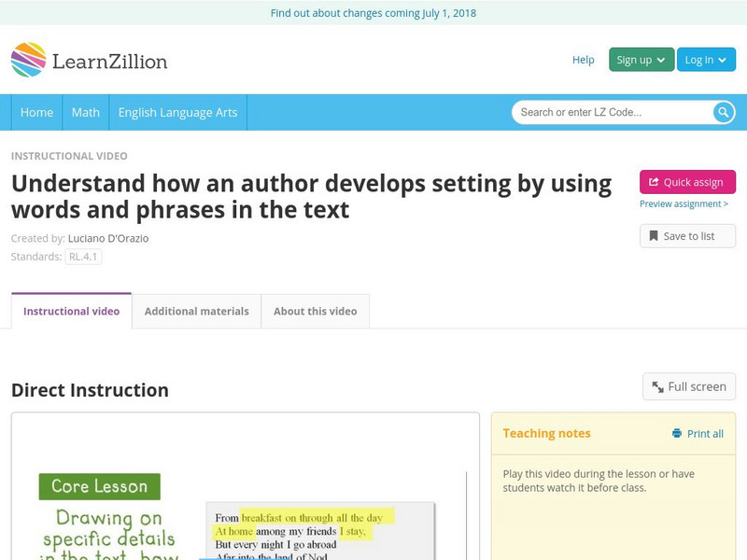Screen dimensions: 747x560
Task: Click the INSTRUCTIONAL VIDEO label
Action: click(x=69, y=156)
